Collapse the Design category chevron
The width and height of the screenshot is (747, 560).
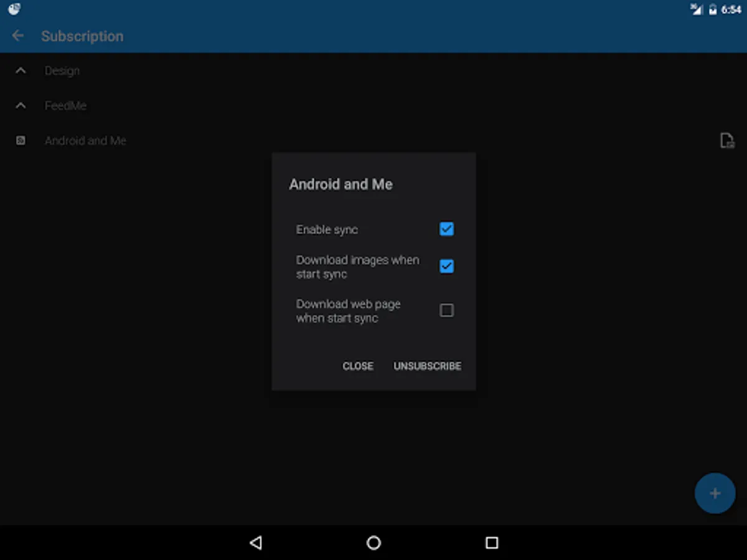pyautogui.click(x=21, y=71)
